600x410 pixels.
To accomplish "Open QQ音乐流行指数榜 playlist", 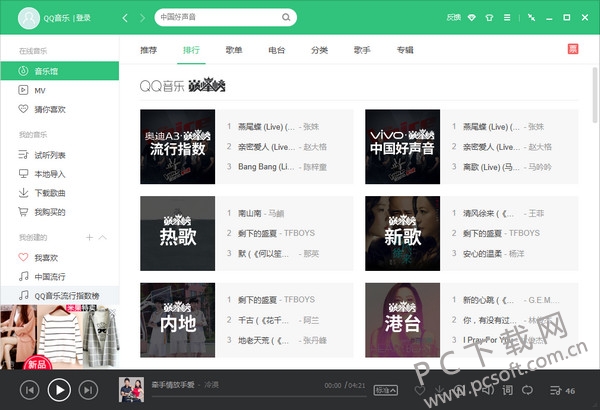I will click(x=60, y=296).
